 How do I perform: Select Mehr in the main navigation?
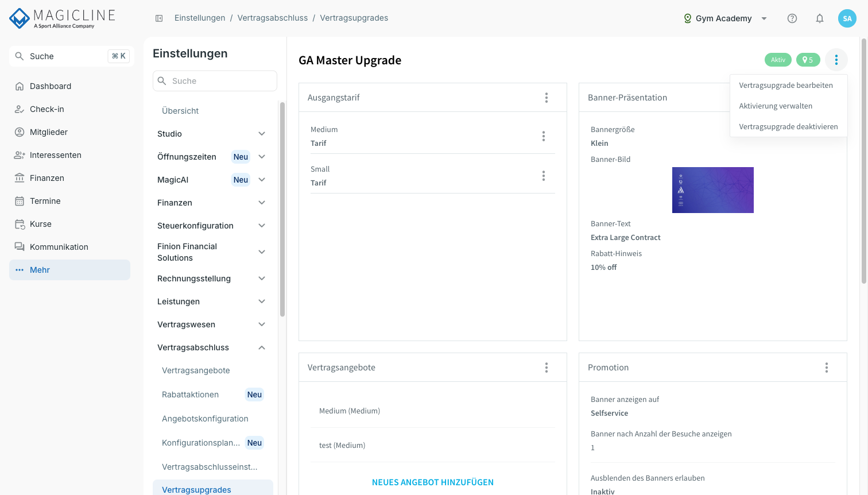(69, 270)
